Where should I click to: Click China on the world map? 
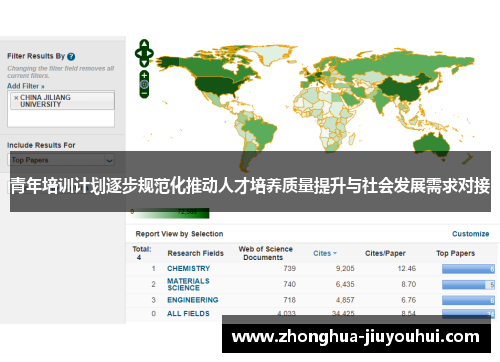[x=403, y=89]
